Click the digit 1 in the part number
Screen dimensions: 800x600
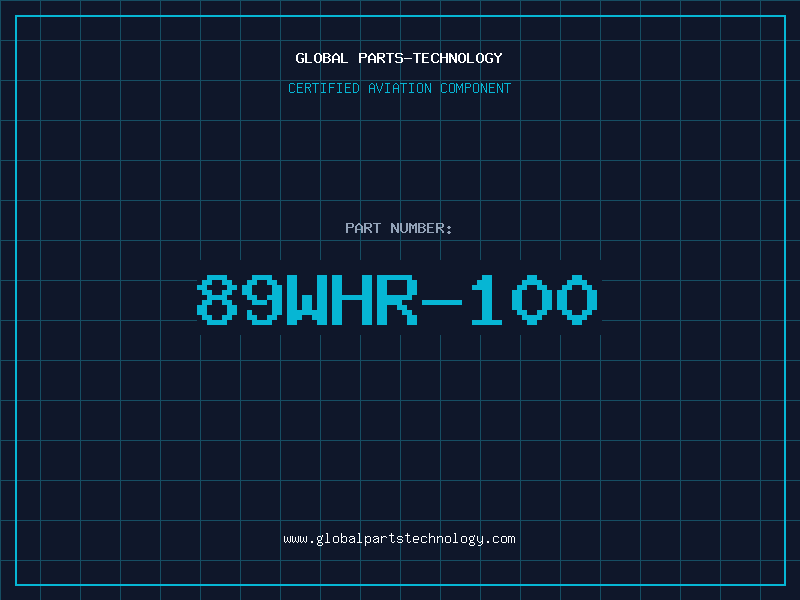coord(487,299)
